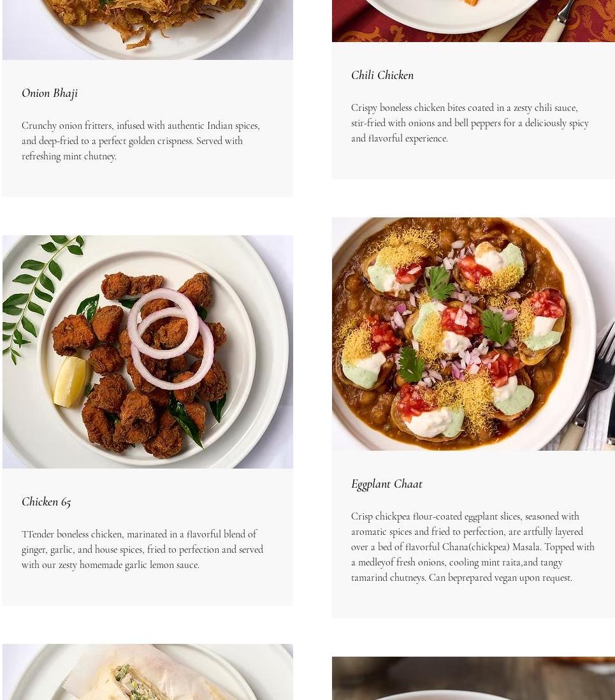615x700 pixels.
Task: Click the Eggplant Chaat heading
Action: [x=386, y=484]
